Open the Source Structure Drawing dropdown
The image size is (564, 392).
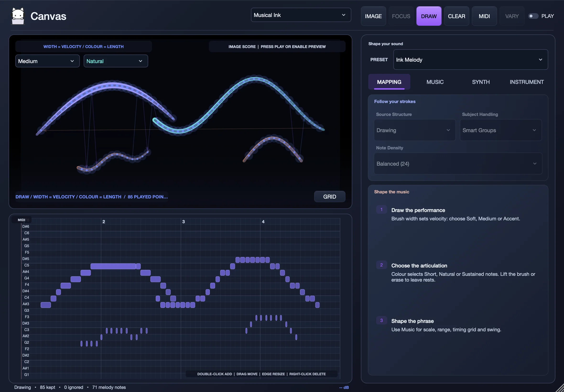414,130
